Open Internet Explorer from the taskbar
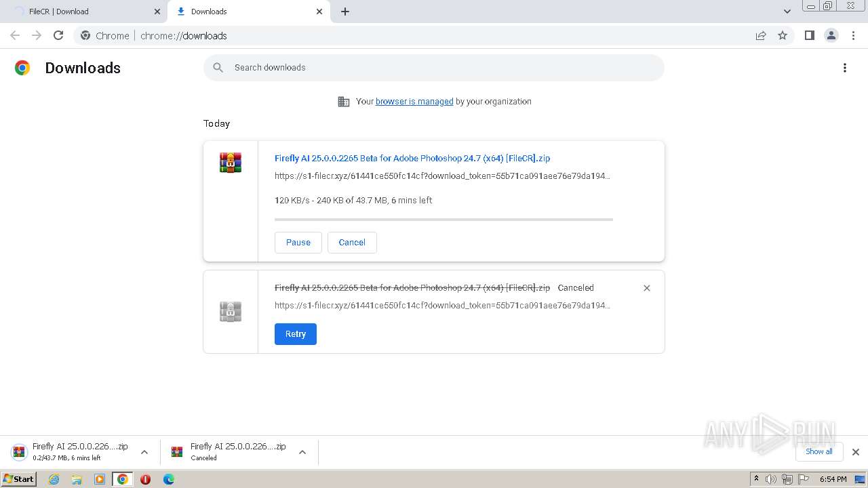868x488 pixels. (x=54, y=479)
